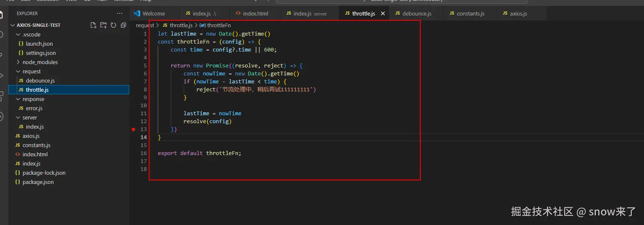Screen dimensions: 644x225
Task: Switch to the Welcome tab
Action: coord(154,13)
